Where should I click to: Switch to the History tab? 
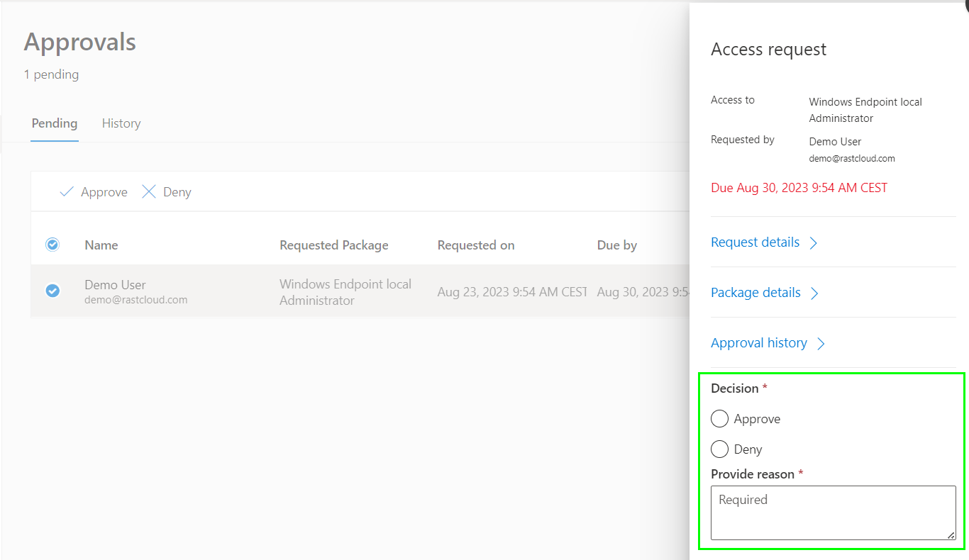pos(121,123)
